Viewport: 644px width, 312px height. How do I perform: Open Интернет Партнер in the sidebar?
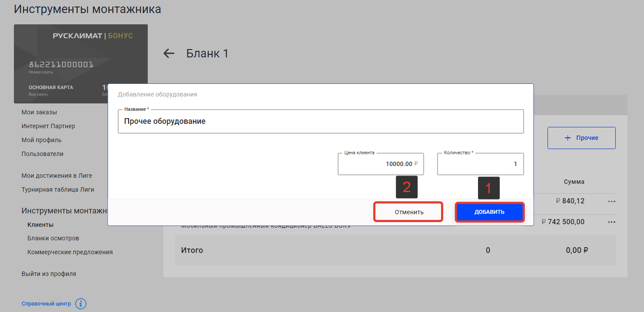[48, 126]
